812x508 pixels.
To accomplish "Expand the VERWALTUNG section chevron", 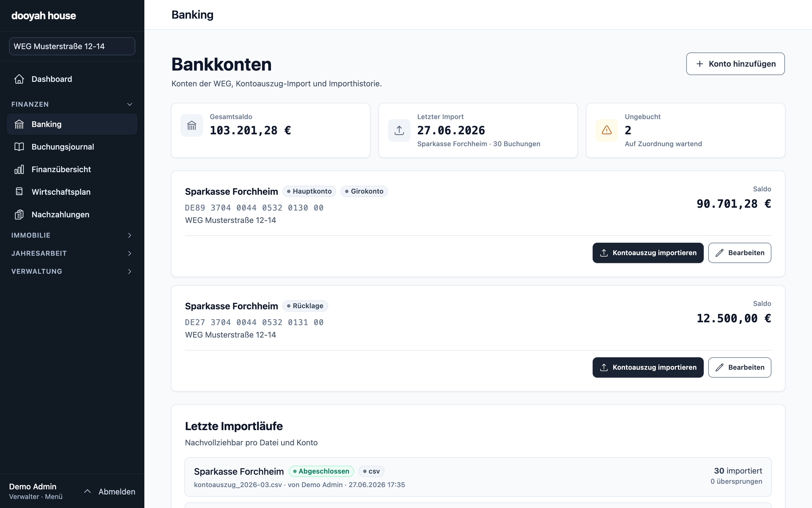I will pos(129,271).
